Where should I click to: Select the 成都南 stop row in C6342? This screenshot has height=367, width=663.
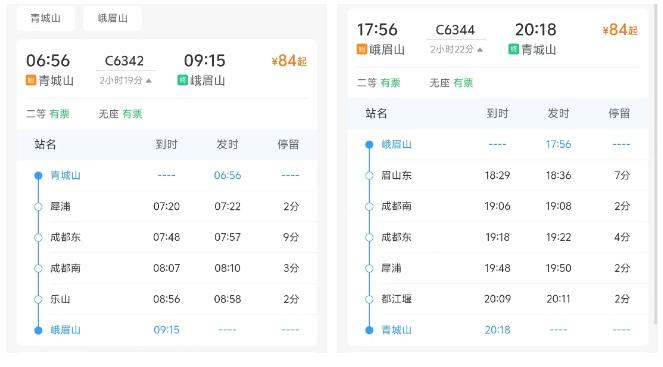coord(167,268)
